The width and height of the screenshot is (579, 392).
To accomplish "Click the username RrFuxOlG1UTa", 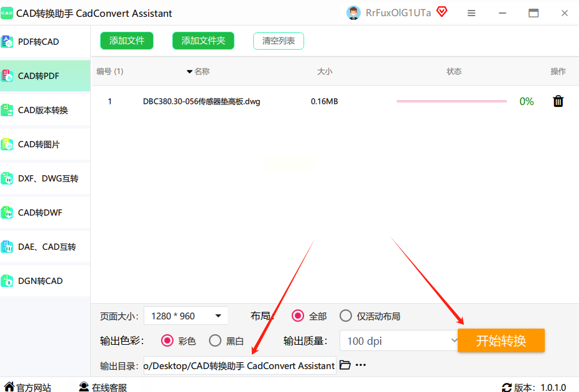I will tap(398, 13).
